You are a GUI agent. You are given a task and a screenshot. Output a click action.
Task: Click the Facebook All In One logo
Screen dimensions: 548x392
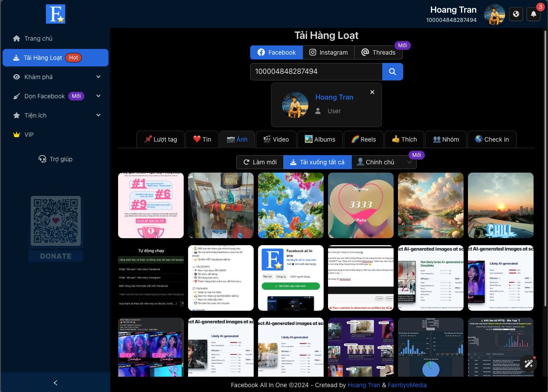click(x=56, y=14)
